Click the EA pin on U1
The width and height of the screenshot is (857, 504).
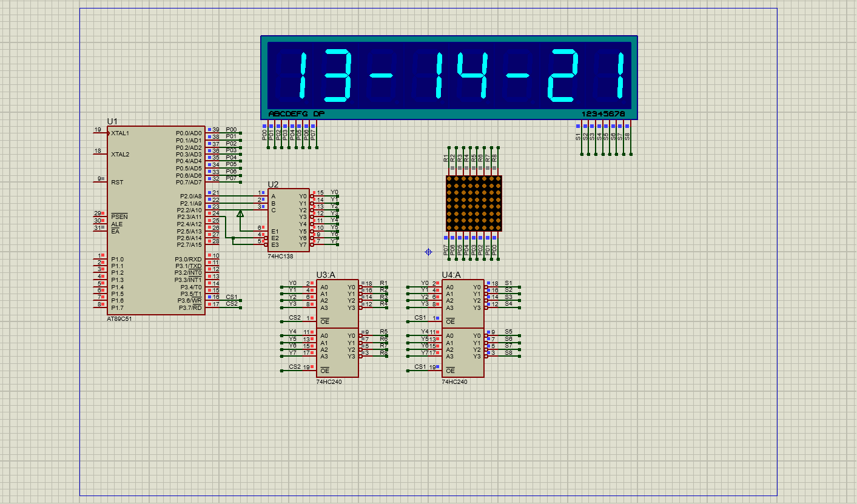(115, 231)
